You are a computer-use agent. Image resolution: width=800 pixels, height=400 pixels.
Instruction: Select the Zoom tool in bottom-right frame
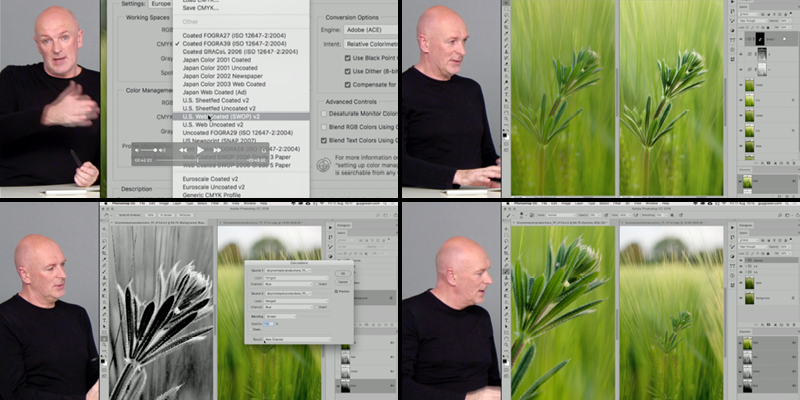(x=506, y=344)
